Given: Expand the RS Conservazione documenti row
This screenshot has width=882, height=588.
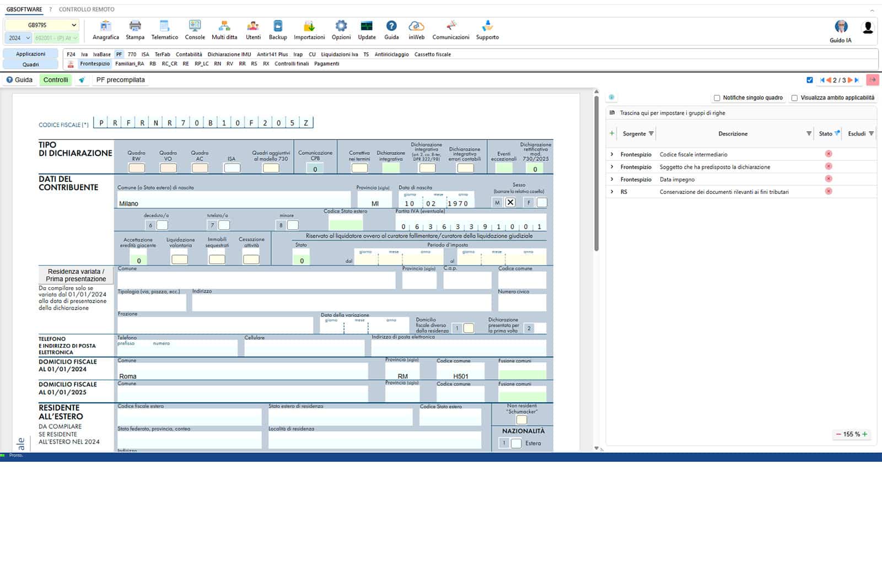Looking at the screenshot, I should coord(612,192).
